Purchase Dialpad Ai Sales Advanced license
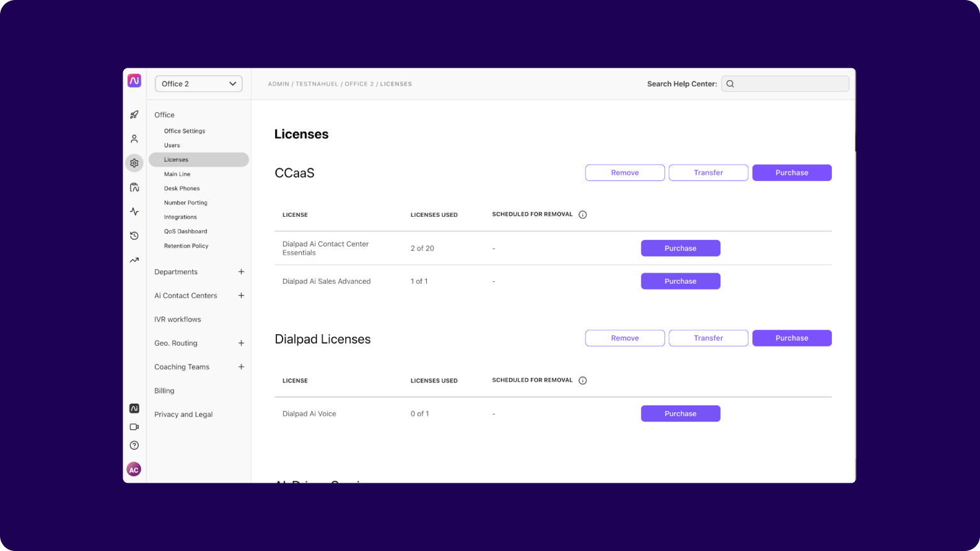Viewport: 980px width, 551px height. click(681, 281)
